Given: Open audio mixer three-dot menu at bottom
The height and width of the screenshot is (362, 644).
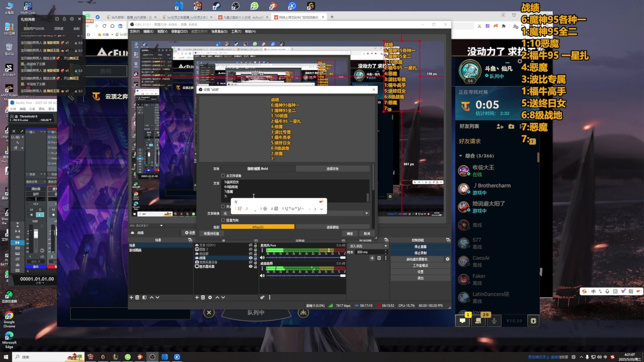Looking at the screenshot, I should click(x=269, y=297).
